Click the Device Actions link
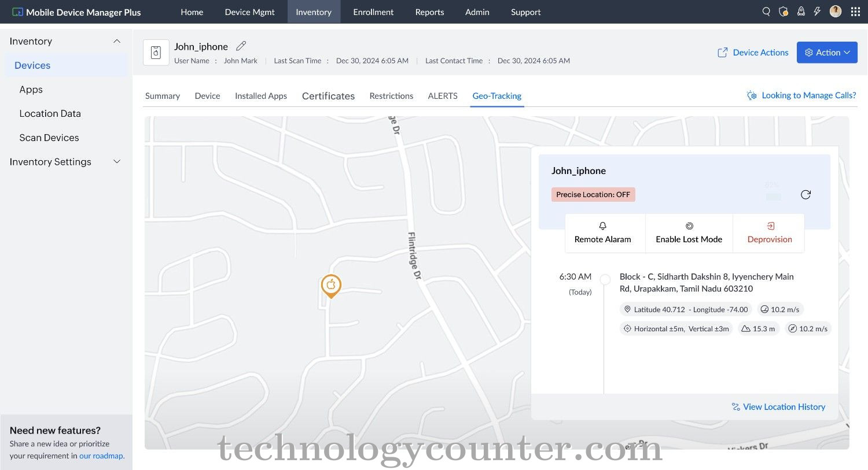 point(760,53)
